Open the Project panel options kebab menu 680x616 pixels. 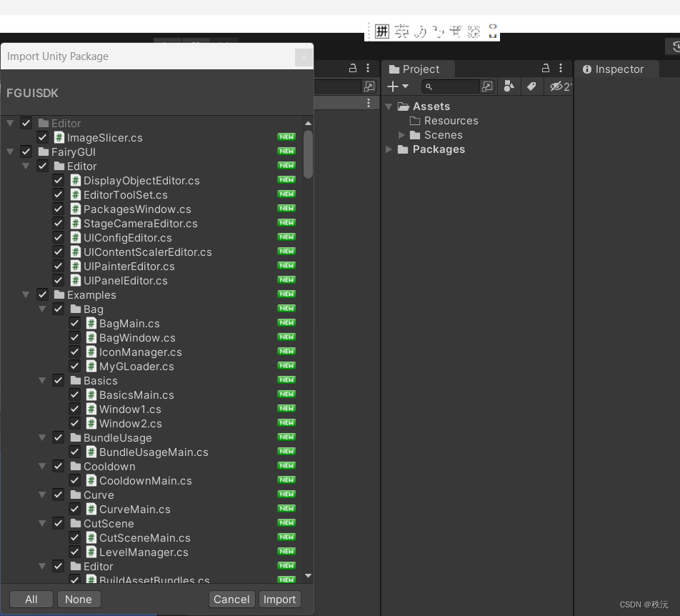[x=559, y=69]
